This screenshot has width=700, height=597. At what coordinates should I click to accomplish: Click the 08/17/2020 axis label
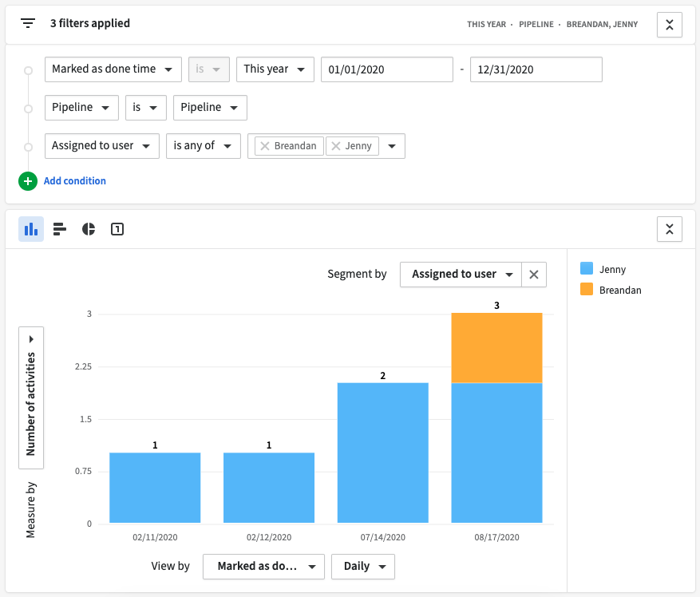[x=496, y=537]
